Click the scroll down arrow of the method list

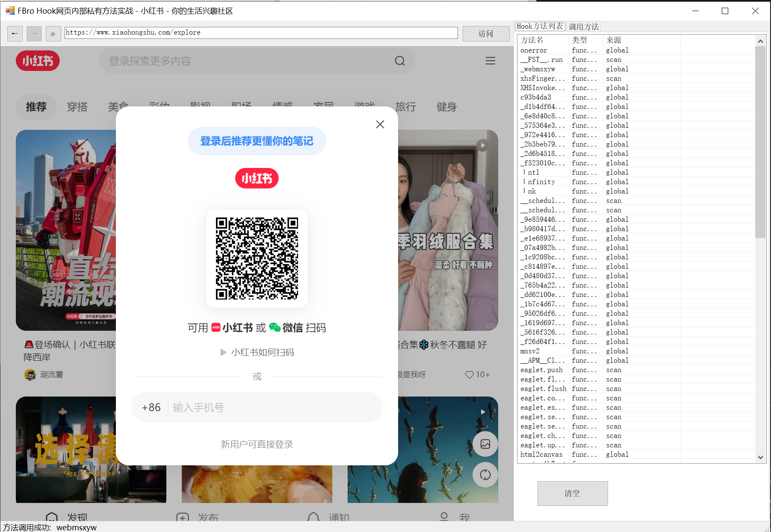pyautogui.click(x=760, y=457)
